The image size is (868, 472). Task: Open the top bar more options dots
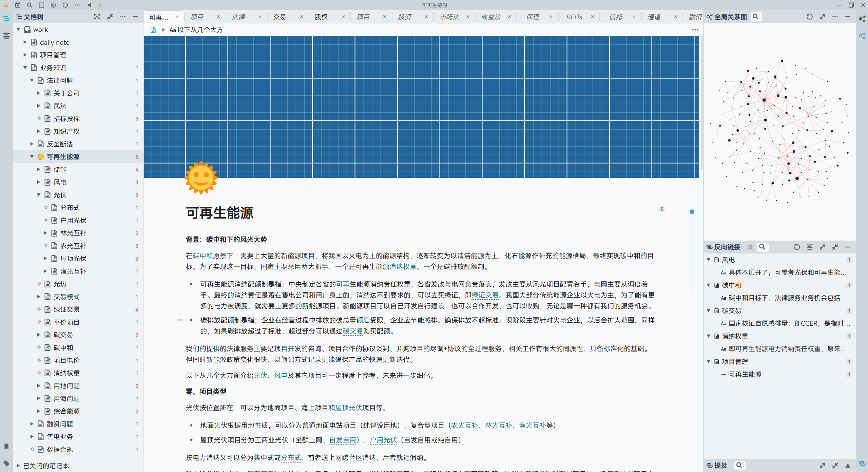[x=77, y=5]
